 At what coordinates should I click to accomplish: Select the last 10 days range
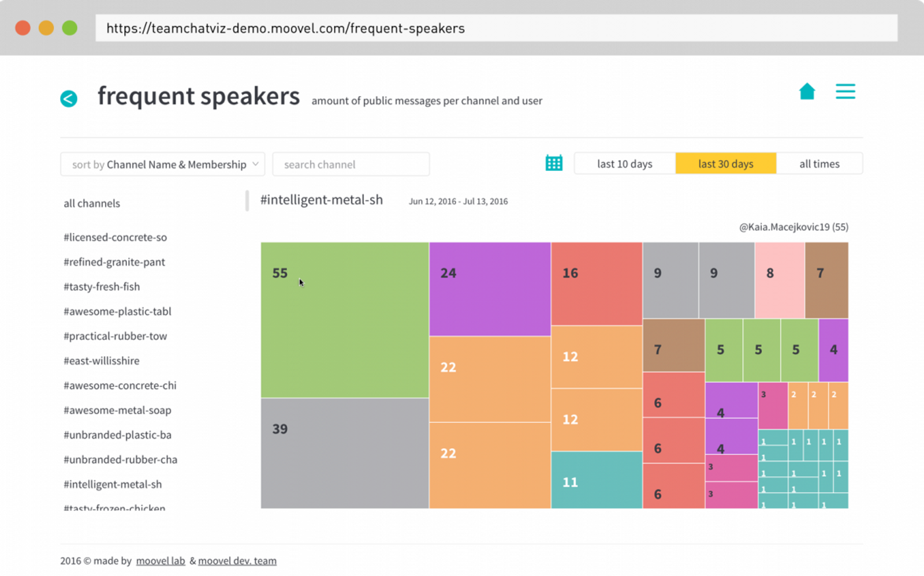(624, 164)
